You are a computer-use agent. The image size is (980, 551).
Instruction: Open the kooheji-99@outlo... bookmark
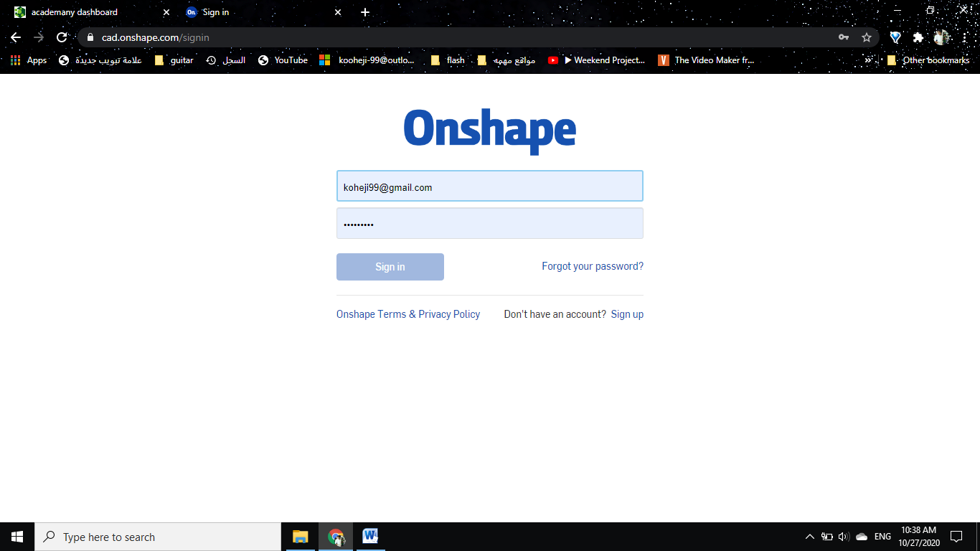pyautogui.click(x=367, y=60)
